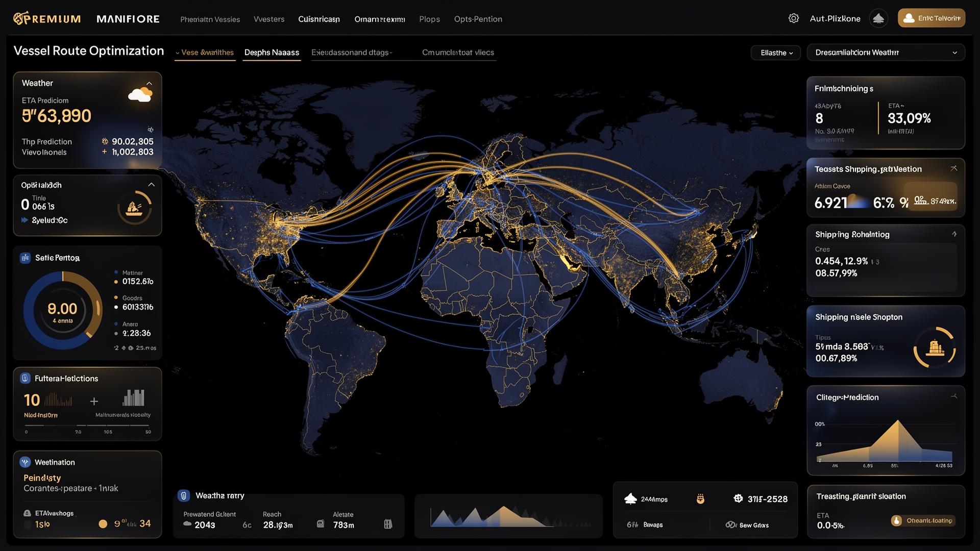The width and height of the screenshot is (980, 551).
Task: Click the weather cloud icon
Action: click(x=140, y=94)
